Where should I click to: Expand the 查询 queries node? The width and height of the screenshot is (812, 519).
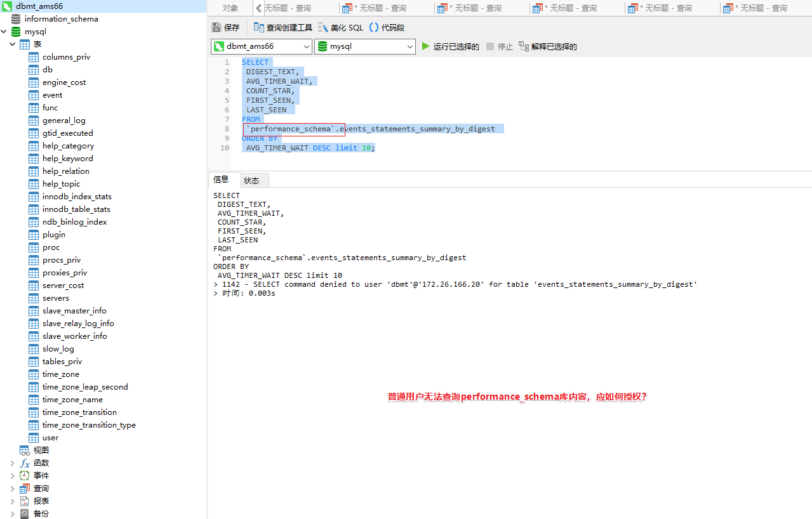13,489
